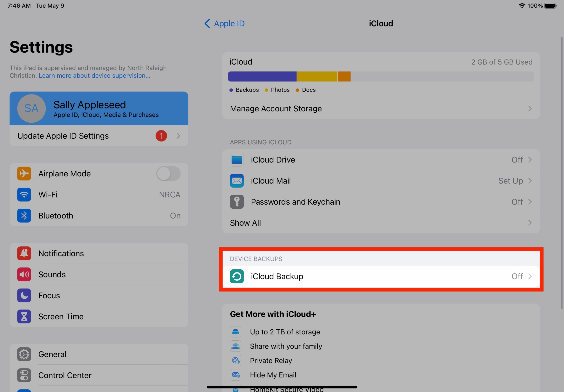Viewport: 564px width, 392px height.
Task: Tap the Photos legend label
Action: [x=280, y=90]
